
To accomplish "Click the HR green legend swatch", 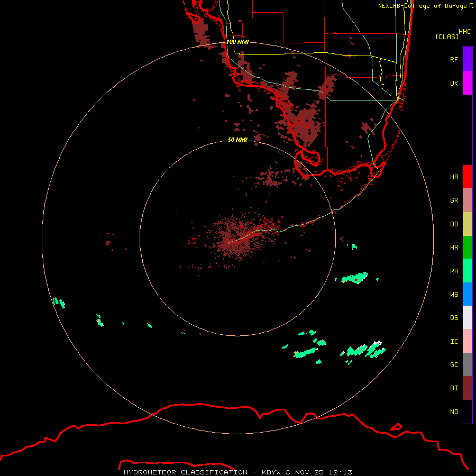I will tap(467, 248).
